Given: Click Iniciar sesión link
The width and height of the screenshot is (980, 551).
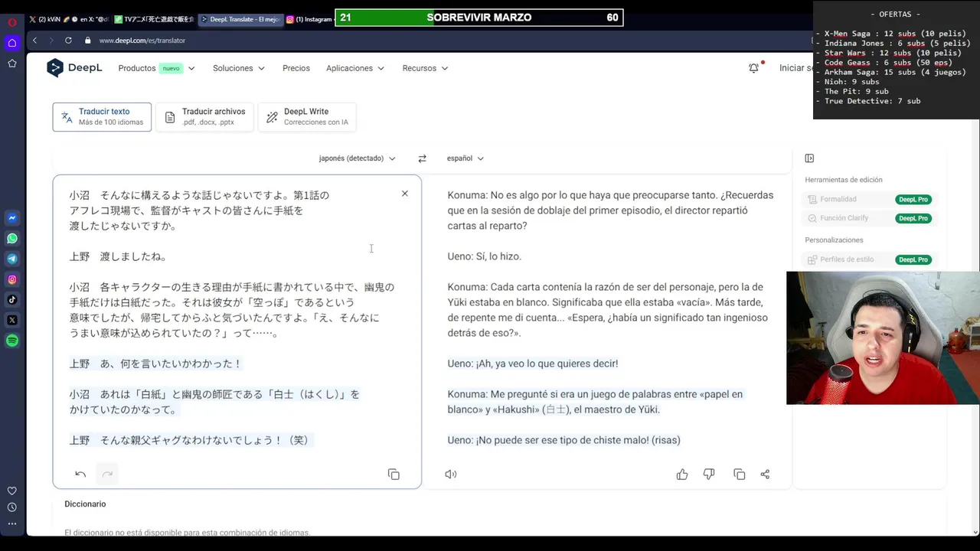Looking at the screenshot, I should (796, 68).
